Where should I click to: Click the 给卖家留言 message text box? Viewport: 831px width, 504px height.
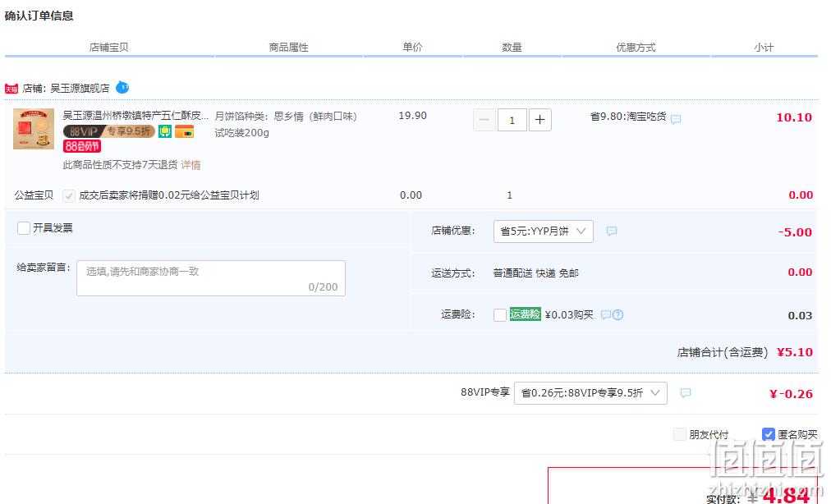click(x=211, y=278)
